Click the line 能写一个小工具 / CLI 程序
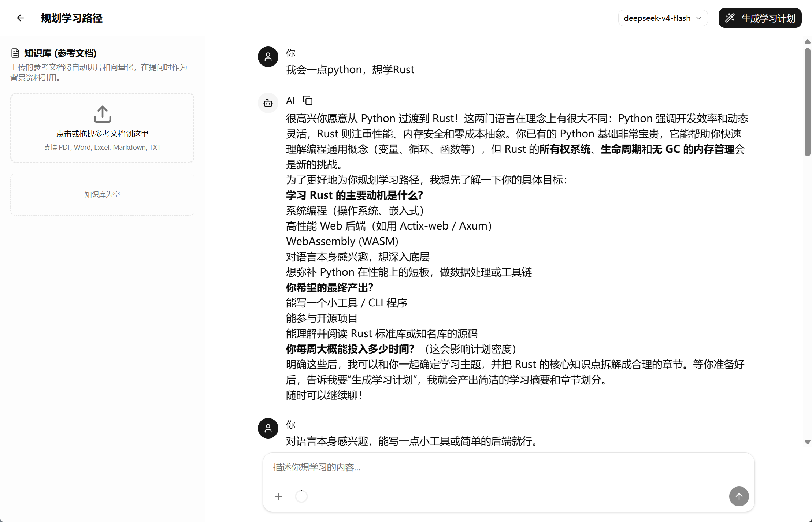This screenshot has height=522, width=812. (x=346, y=303)
